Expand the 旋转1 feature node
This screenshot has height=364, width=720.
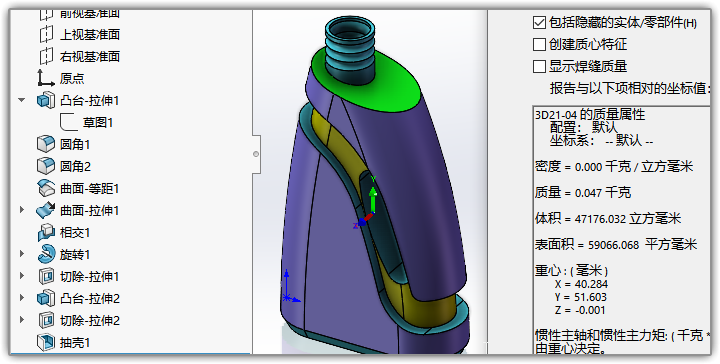(x=22, y=254)
